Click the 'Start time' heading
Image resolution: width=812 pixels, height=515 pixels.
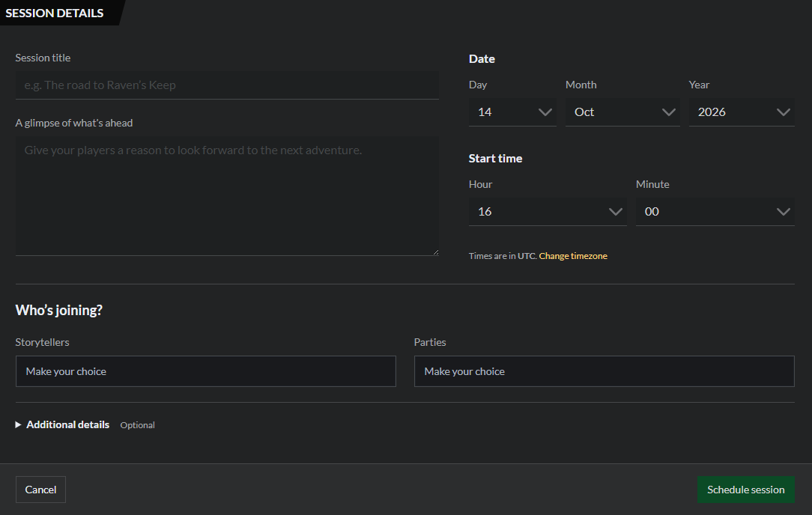(x=495, y=159)
